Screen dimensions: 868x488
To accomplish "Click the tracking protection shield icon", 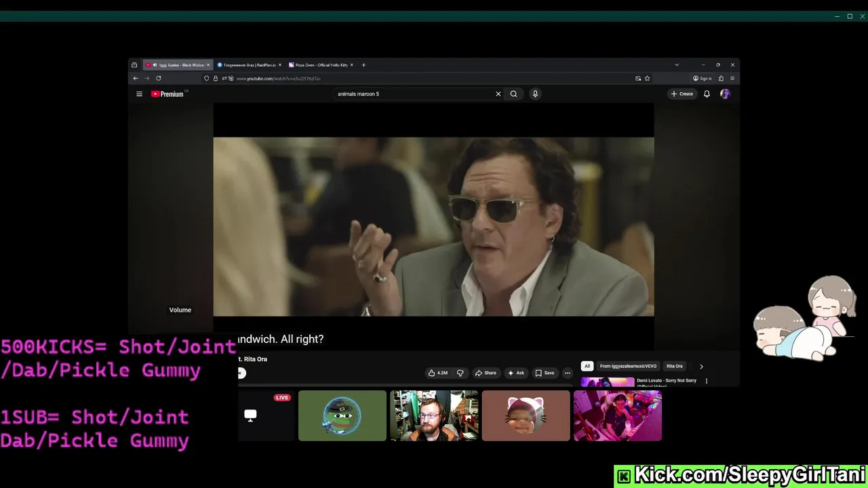I will pyautogui.click(x=207, y=79).
